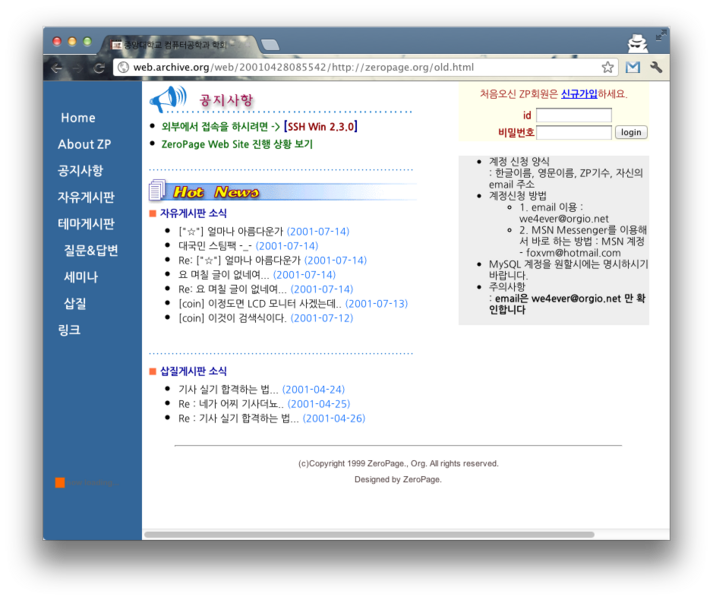
Task: Select the browser tab for 중앙대학교 컴퓨터공학과
Action: [x=180, y=45]
